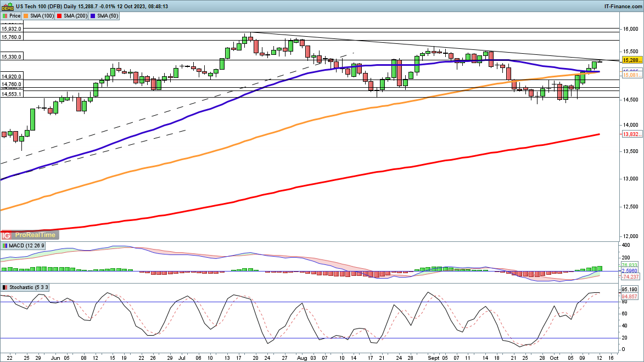The width and height of the screenshot is (644, 362).
Task: Click the Aug label on the date axis
Action: pos(301,358)
